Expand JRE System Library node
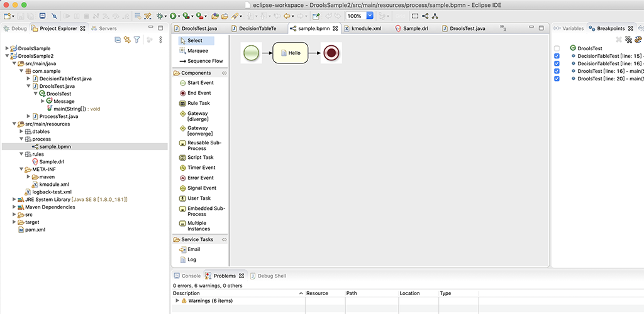The width and height of the screenshot is (644, 314). pyautogui.click(x=14, y=200)
